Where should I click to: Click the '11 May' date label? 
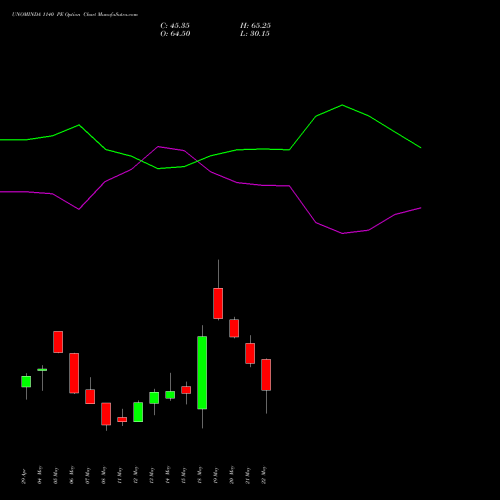(120, 475)
